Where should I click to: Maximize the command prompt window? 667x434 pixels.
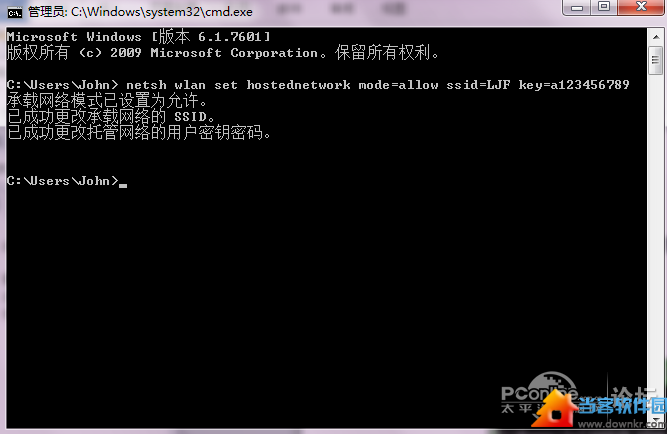(604, 7)
